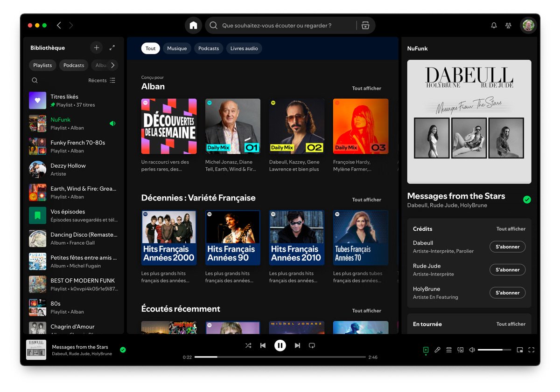
Task: Expand En tournée with Tout afficher
Action: pyautogui.click(x=511, y=324)
